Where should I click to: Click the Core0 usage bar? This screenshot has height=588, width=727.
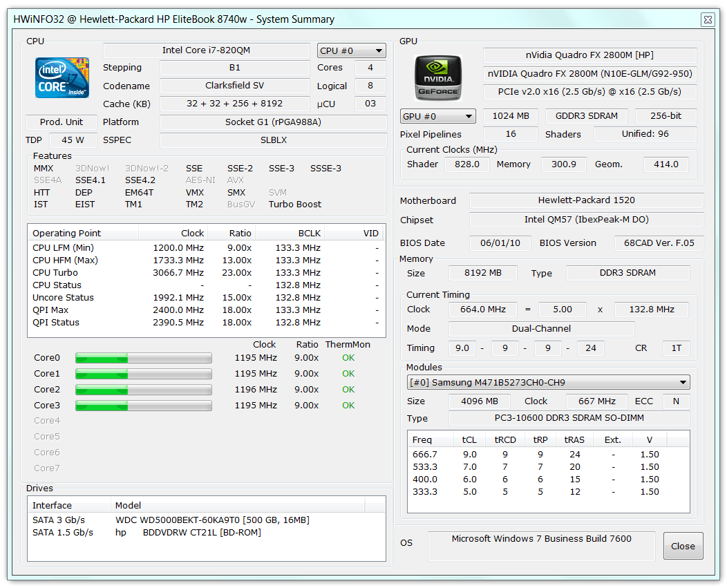coord(143,358)
